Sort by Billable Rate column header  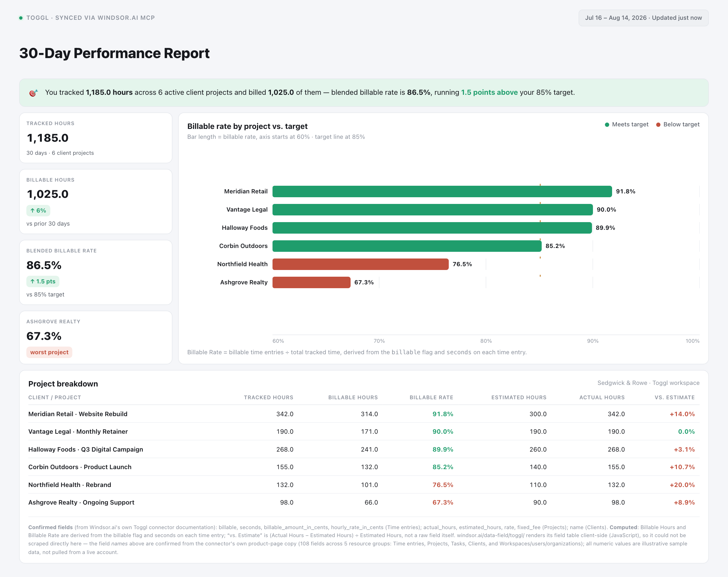tap(431, 398)
